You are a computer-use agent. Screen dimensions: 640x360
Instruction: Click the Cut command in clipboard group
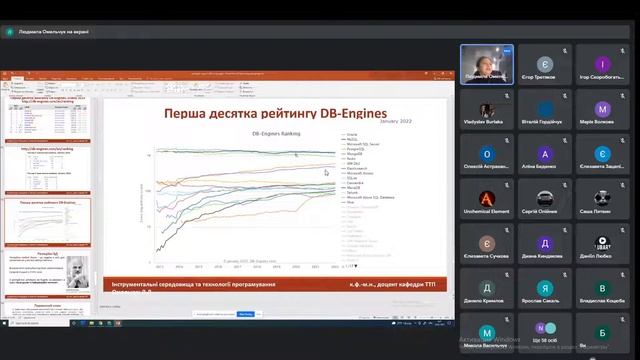[18, 83]
